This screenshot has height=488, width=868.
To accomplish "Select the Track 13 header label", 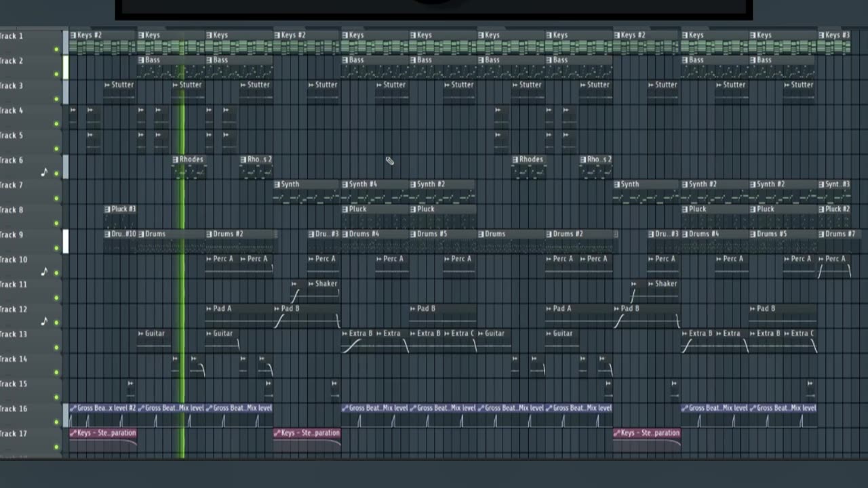I will 14,335.
